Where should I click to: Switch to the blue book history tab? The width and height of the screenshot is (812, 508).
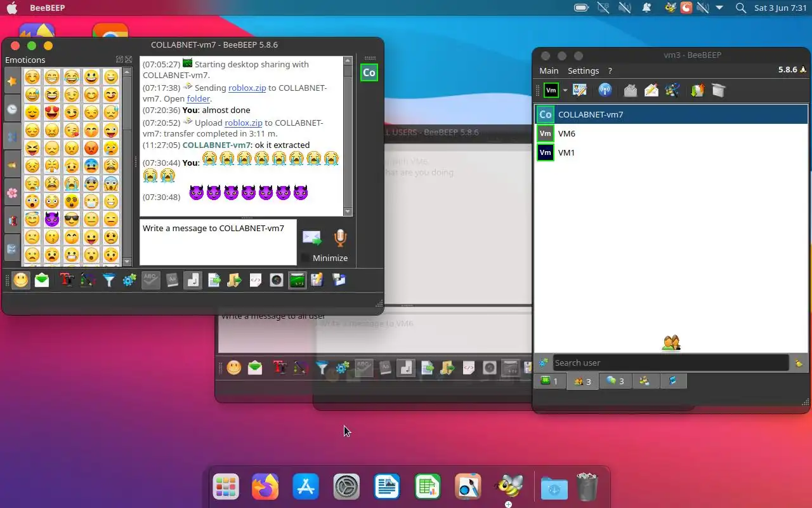tap(673, 381)
